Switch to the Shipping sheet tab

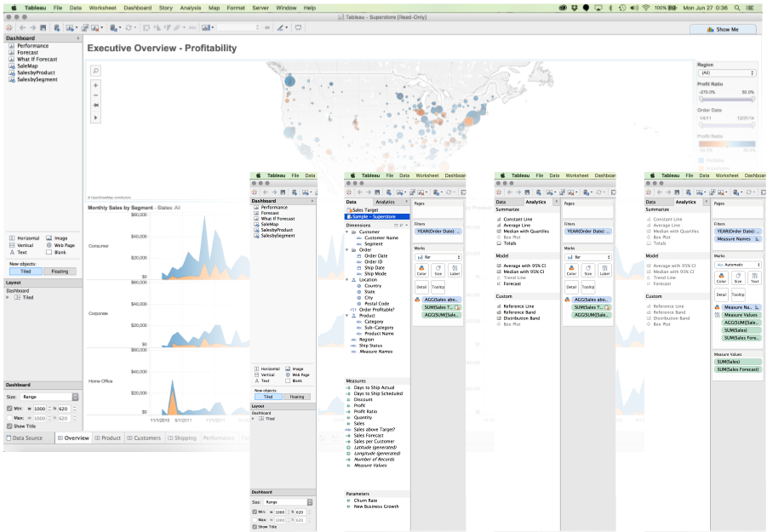coord(182,438)
